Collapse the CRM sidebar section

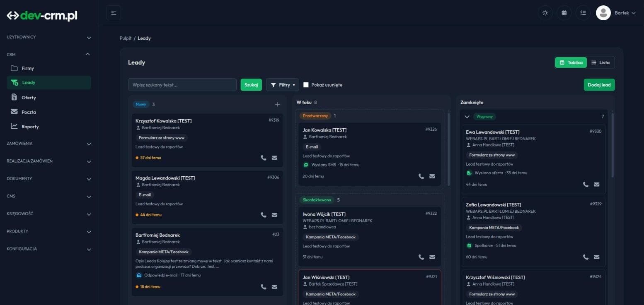point(49,54)
